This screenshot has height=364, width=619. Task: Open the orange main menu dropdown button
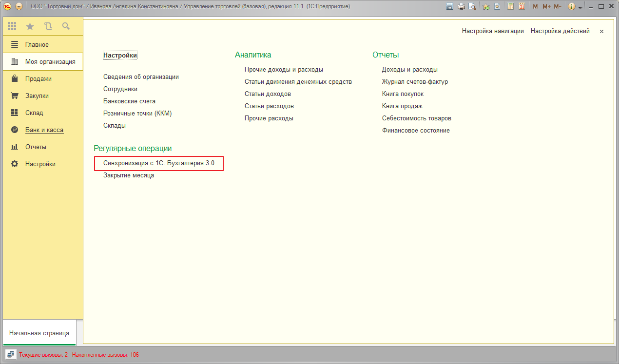(19, 6)
